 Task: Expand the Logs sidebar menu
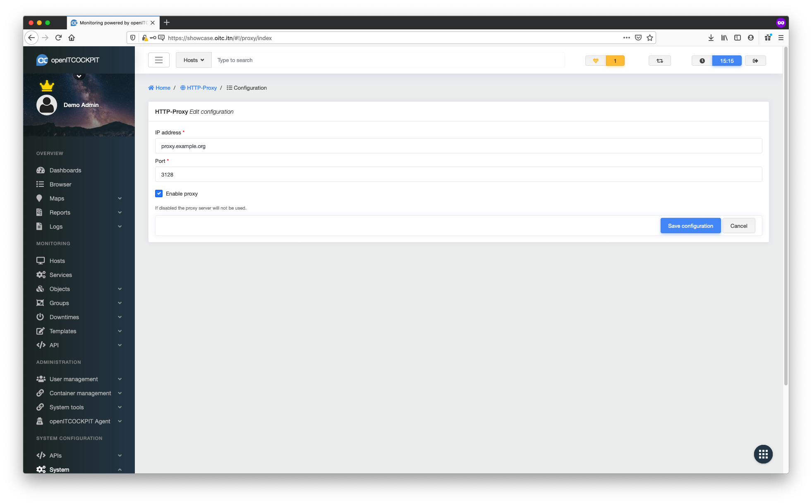pyautogui.click(x=79, y=227)
